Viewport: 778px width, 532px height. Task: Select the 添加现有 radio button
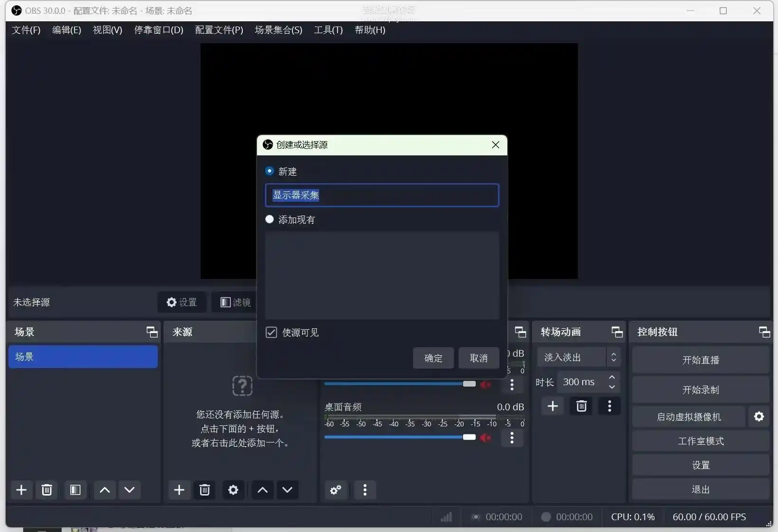point(269,219)
